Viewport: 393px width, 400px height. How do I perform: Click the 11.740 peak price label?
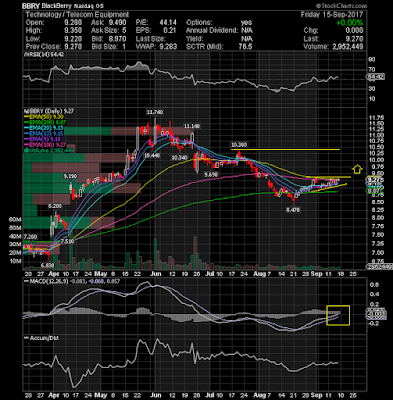155,112
